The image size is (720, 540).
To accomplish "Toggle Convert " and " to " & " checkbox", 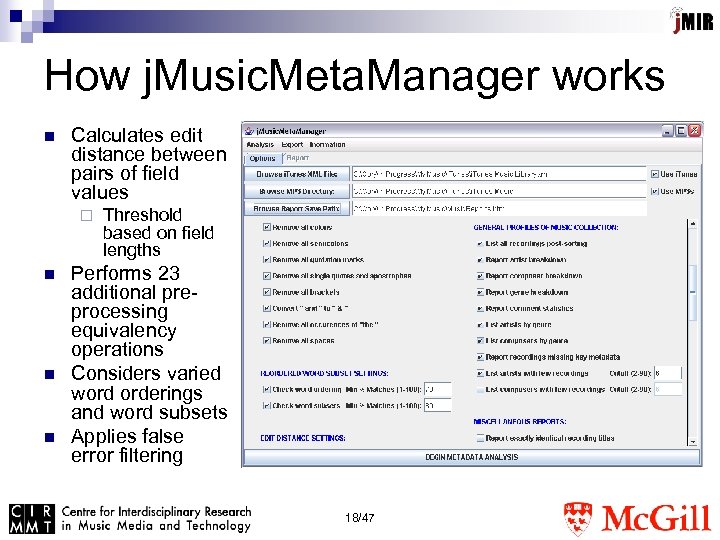I will 266,309.
